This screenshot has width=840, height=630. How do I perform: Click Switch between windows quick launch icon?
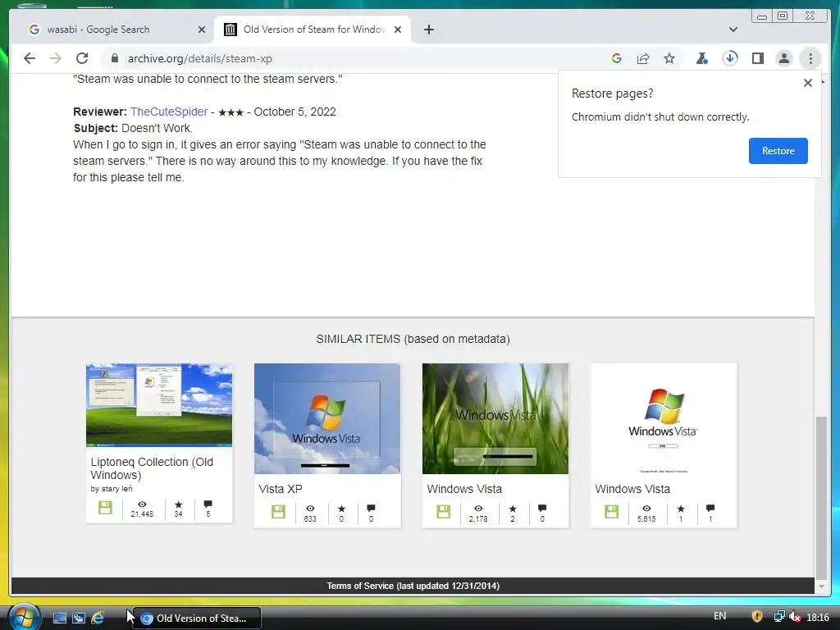[79, 619]
